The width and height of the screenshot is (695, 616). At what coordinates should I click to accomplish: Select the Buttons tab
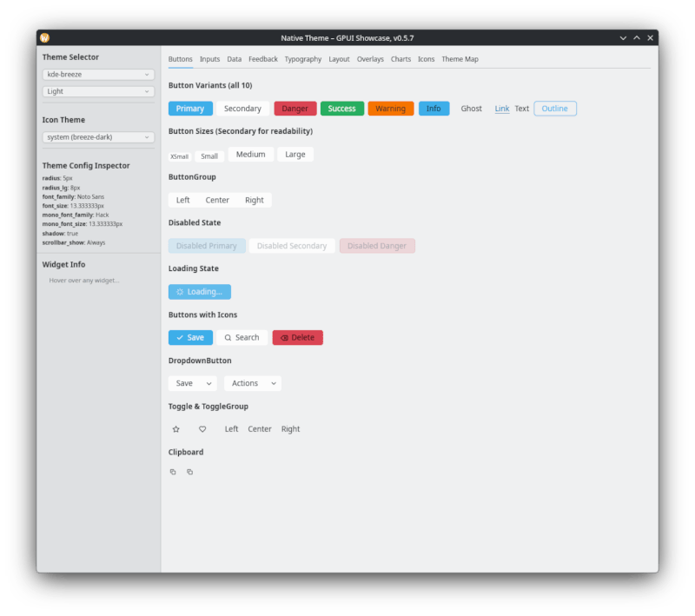pyautogui.click(x=181, y=59)
